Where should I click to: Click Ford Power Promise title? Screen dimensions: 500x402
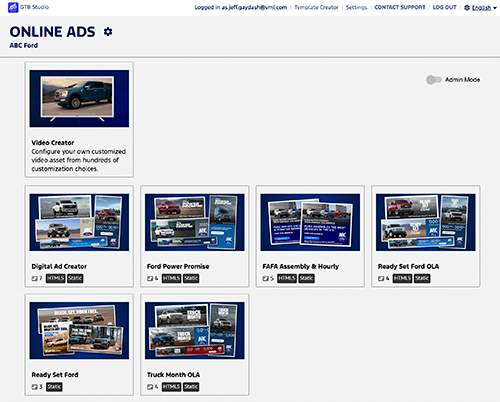pyautogui.click(x=178, y=266)
